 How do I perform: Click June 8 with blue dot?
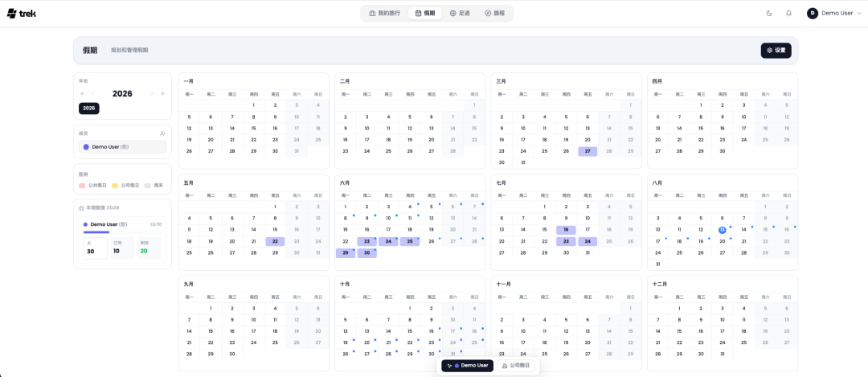pos(345,218)
